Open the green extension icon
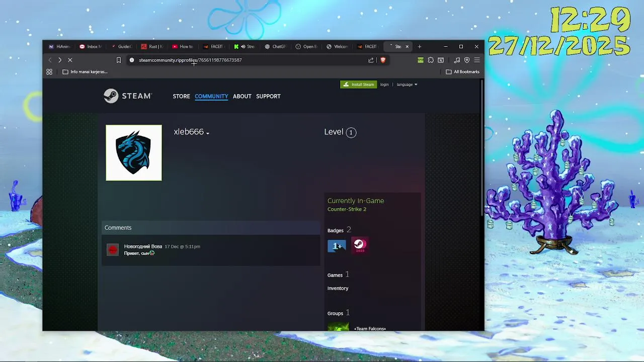This screenshot has height=362, width=644. (420, 60)
